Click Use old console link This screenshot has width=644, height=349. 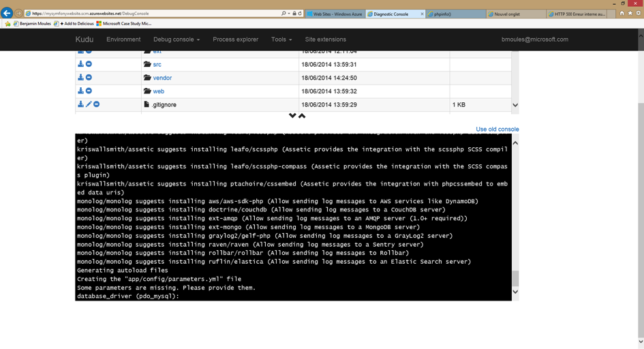(497, 130)
